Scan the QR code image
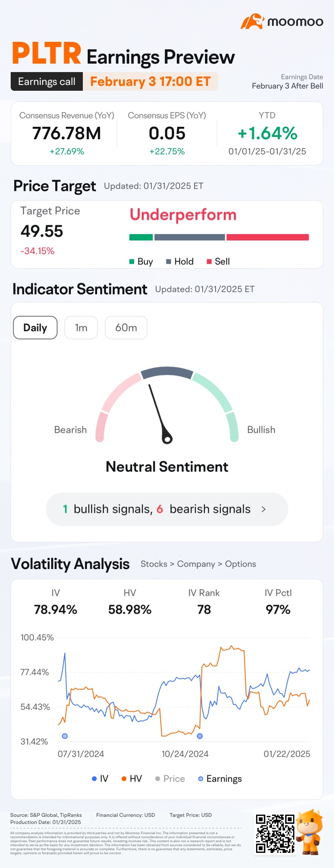 pyautogui.click(x=275, y=833)
